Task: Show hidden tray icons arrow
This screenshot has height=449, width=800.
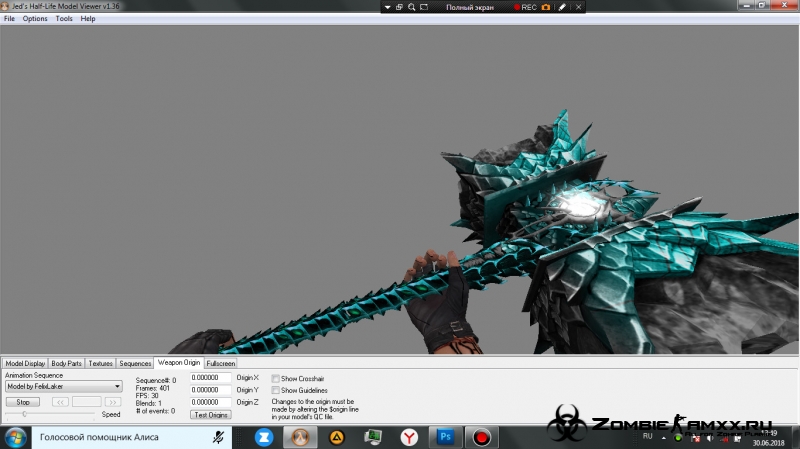Action: click(663, 438)
